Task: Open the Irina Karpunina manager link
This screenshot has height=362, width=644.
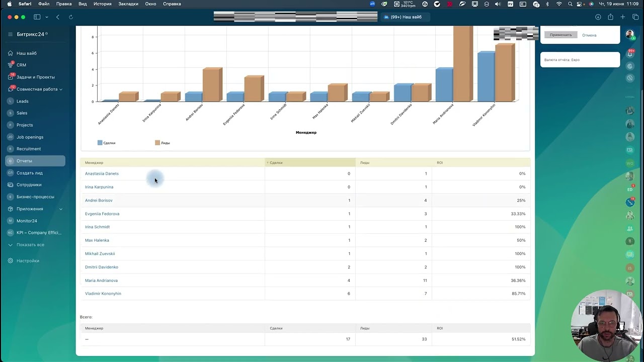Action: click(99, 187)
